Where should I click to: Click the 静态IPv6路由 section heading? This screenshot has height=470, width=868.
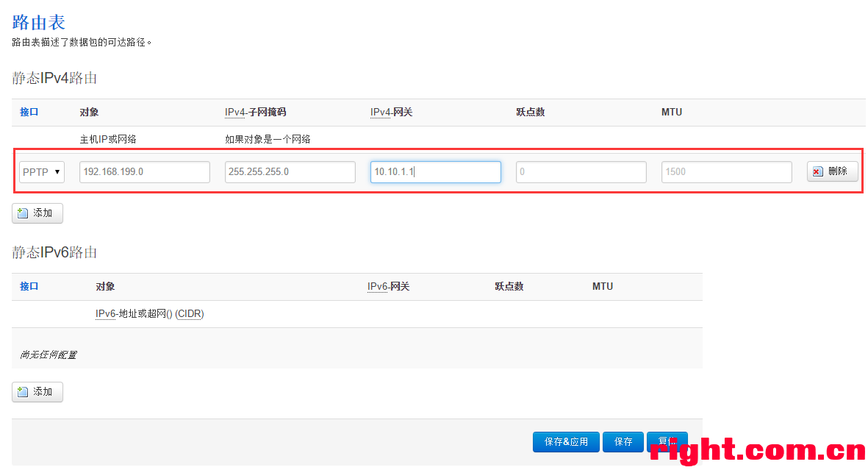54,252
